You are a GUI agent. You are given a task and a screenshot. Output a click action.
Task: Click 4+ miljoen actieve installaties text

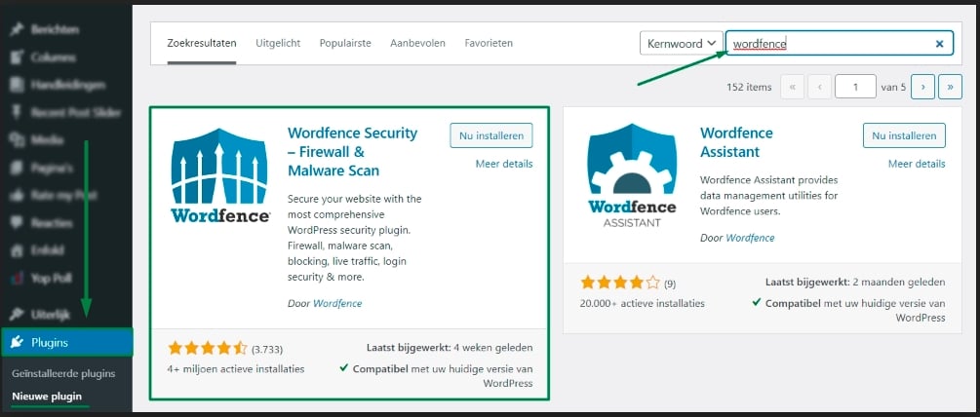[x=236, y=369]
